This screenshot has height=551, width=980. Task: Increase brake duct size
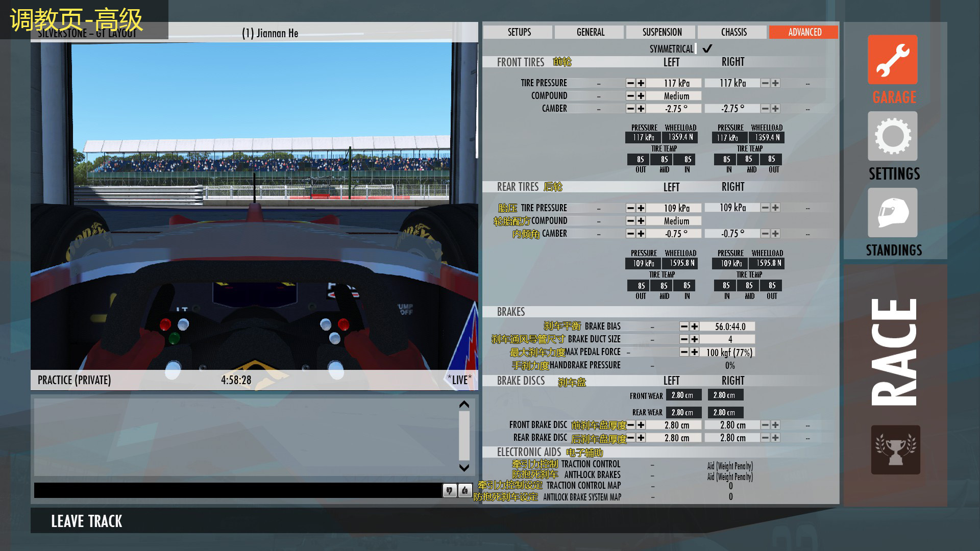point(695,339)
